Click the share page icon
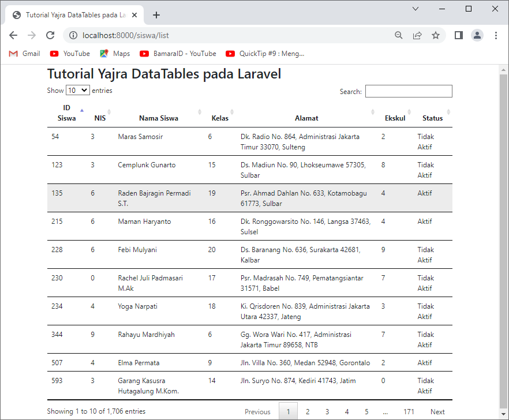The height and width of the screenshot is (420, 509). coord(417,35)
